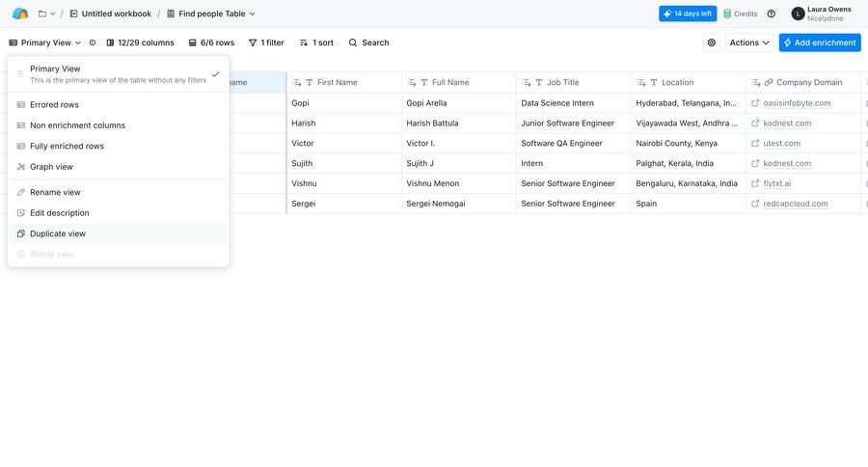Click the Clay logo icon
Screen dimensions: 868x467
tap(20, 14)
